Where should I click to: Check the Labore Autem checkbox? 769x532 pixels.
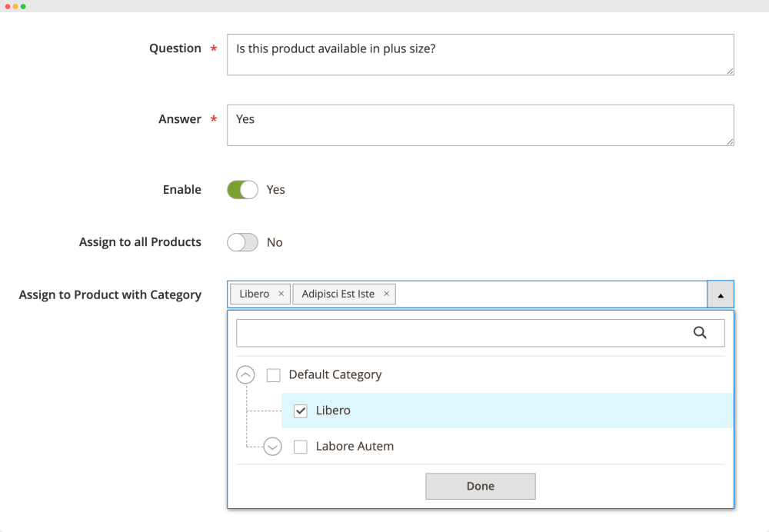[301, 447]
